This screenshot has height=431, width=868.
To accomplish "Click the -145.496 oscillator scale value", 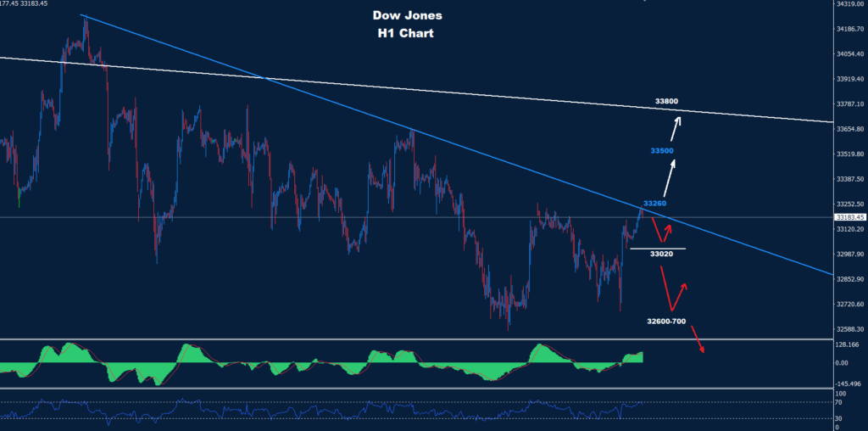I will pos(849,383).
